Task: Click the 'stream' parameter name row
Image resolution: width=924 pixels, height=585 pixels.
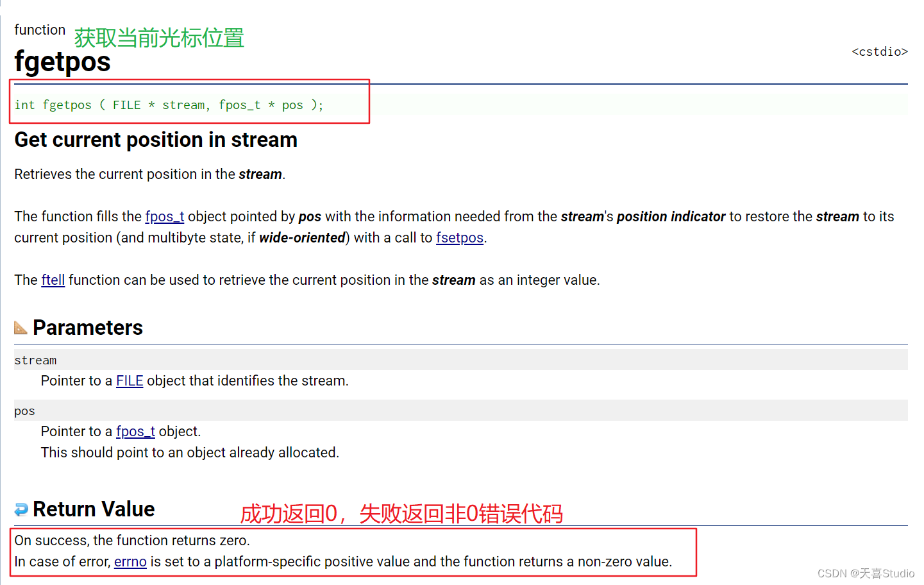Action: [461, 360]
